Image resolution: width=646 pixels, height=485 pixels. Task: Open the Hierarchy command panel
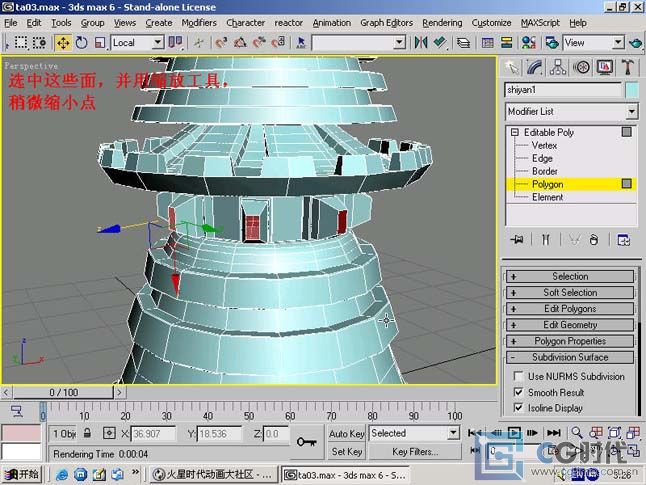[x=558, y=67]
